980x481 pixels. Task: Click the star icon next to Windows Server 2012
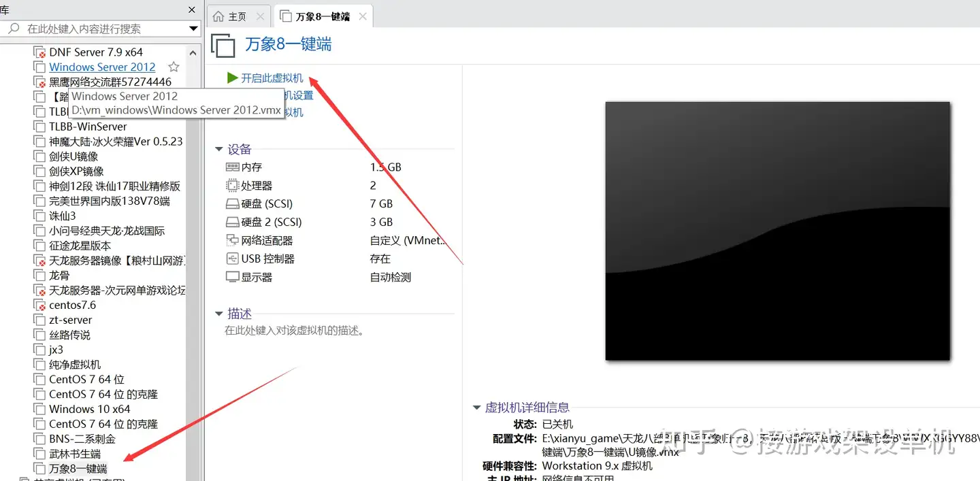tap(174, 67)
